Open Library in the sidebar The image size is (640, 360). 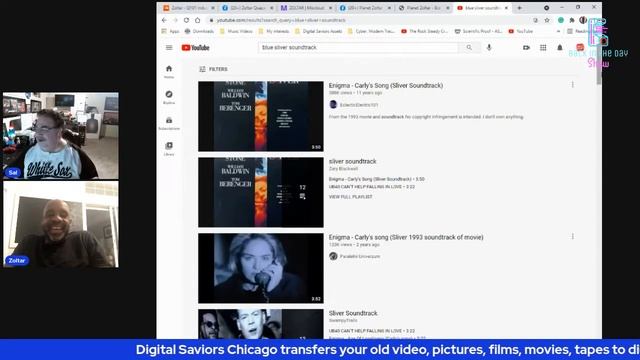pyautogui.click(x=169, y=149)
